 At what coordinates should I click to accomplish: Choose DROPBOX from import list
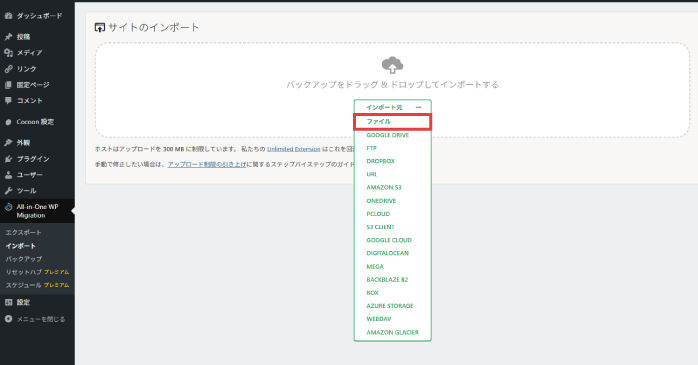click(380, 161)
